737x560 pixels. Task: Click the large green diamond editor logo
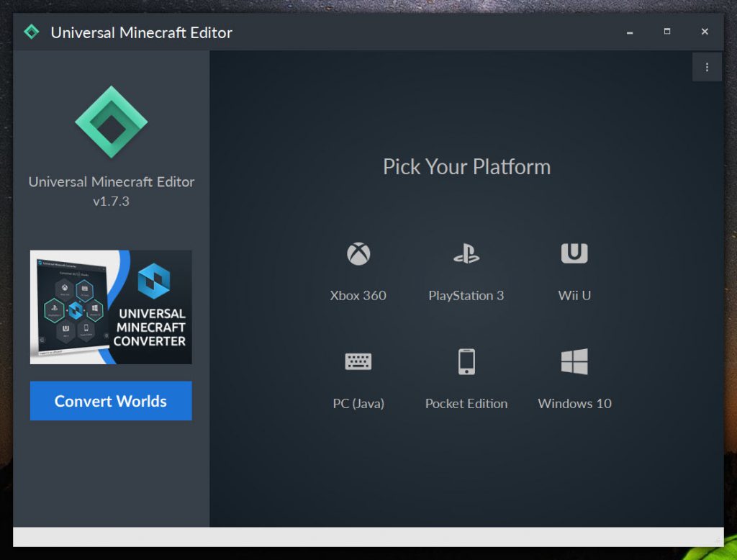click(112, 122)
